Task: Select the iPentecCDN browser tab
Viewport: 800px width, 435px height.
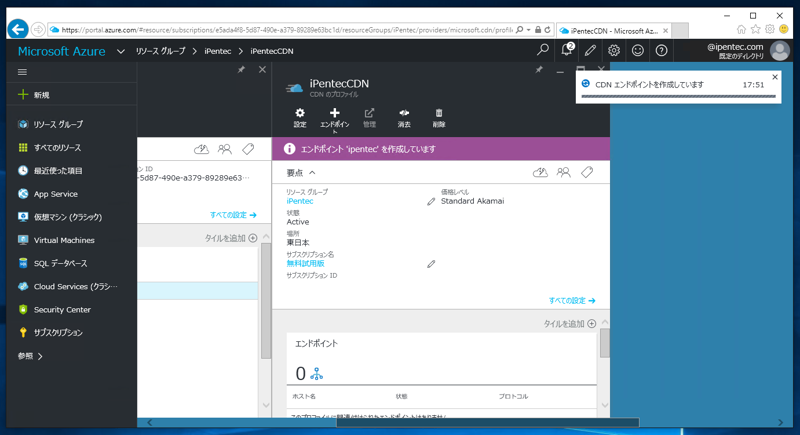Action: (x=614, y=31)
